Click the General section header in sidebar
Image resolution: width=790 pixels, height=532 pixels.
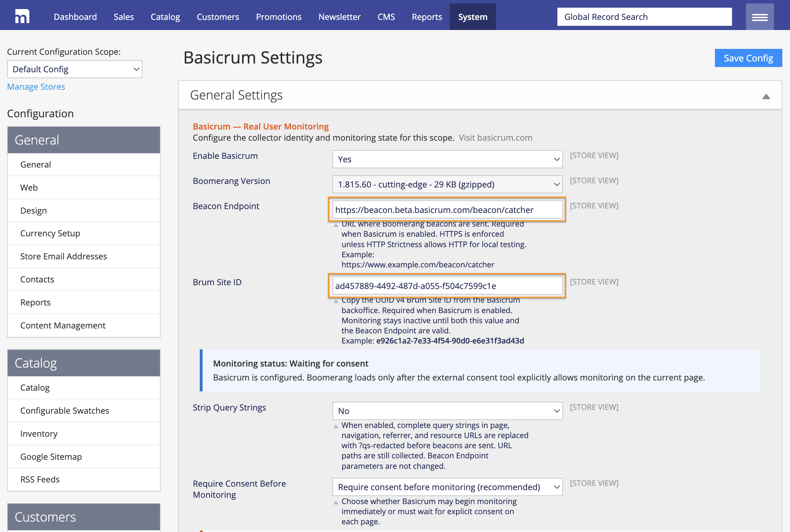tap(84, 140)
